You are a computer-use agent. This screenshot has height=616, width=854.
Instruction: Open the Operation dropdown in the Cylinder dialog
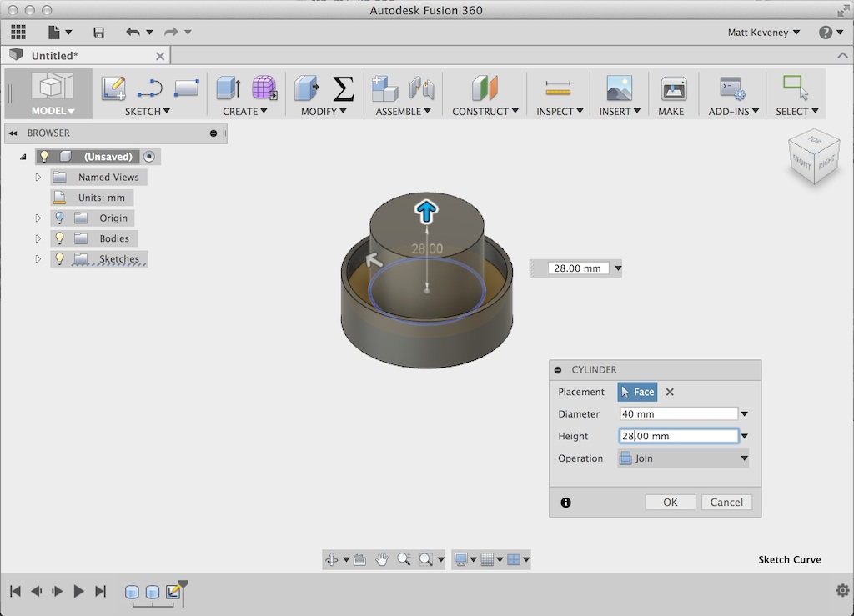click(x=682, y=458)
